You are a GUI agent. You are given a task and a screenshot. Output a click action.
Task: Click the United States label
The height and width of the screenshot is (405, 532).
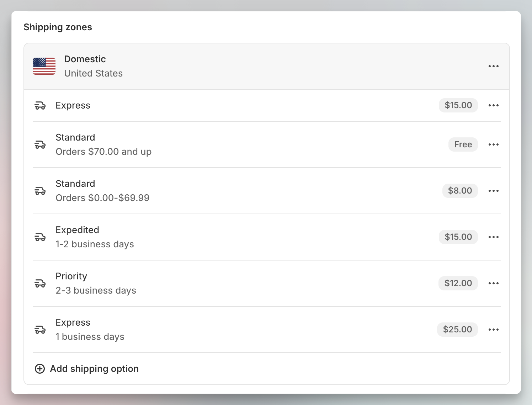[94, 73]
